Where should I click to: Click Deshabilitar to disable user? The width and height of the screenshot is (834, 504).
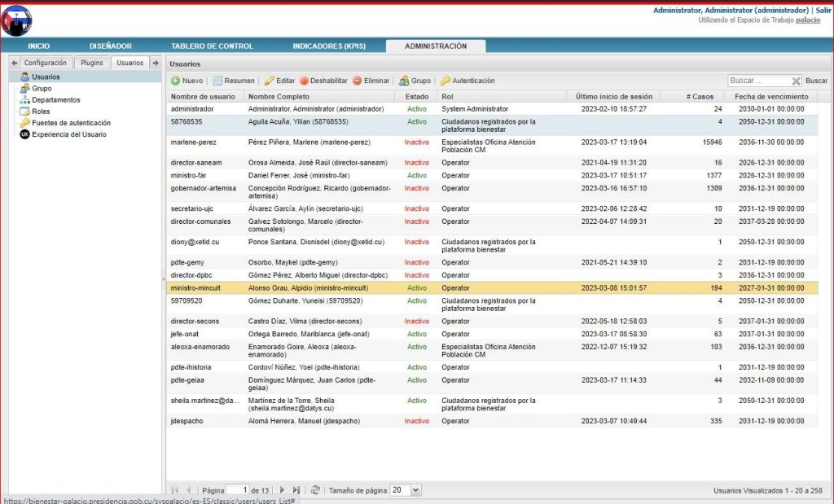pyautogui.click(x=323, y=81)
